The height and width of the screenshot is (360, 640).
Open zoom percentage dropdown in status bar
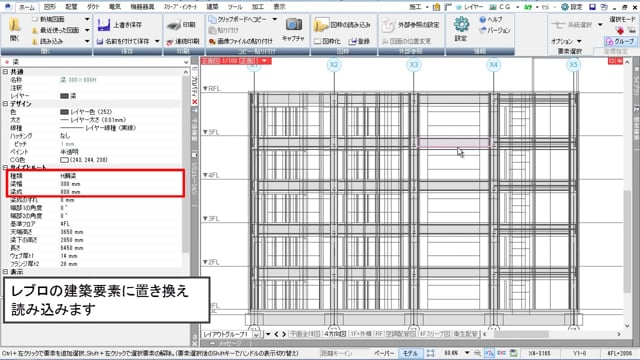pyautogui.click(x=467, y=353)
